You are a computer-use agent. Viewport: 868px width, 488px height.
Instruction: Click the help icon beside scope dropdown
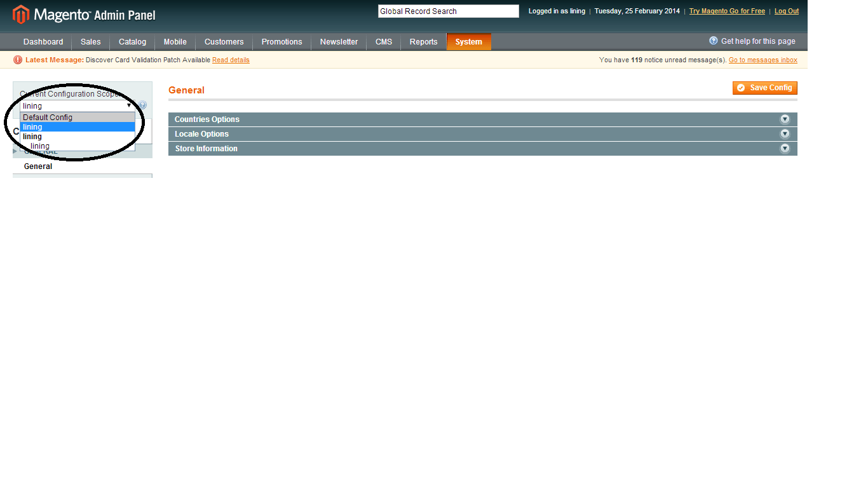pyautogui.click(x=142, y=105)
